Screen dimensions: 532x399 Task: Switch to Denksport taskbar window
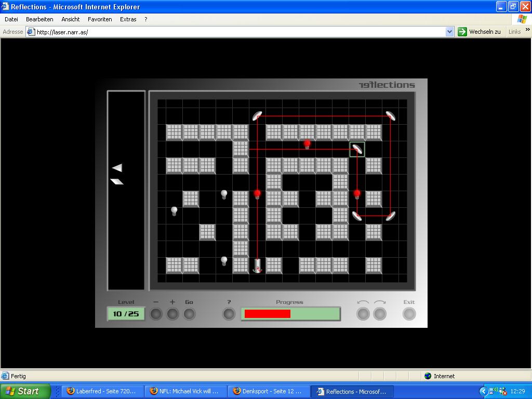point(268,391)
